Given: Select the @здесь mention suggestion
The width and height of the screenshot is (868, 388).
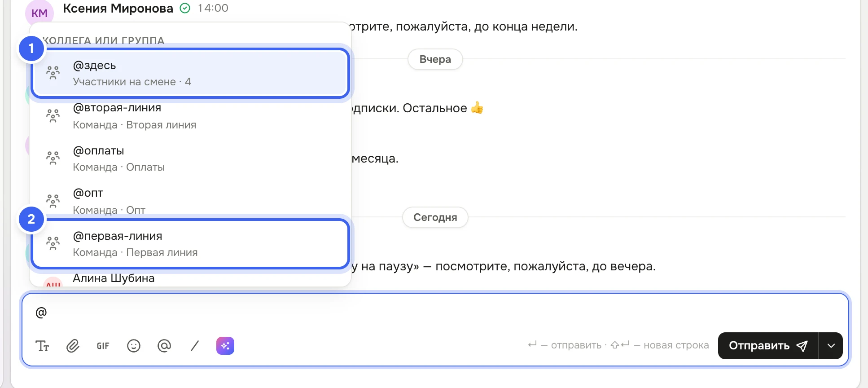Looking at the screenshot, I should coord(190,73).
